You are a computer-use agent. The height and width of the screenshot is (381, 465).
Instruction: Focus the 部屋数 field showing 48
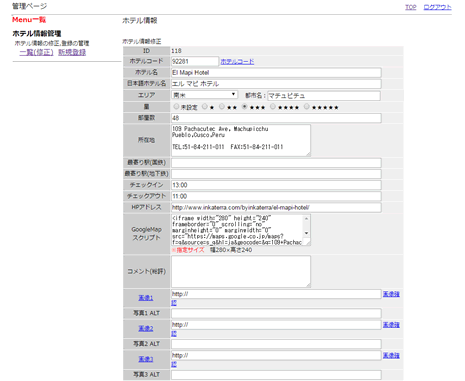click(x=276, y=118)
